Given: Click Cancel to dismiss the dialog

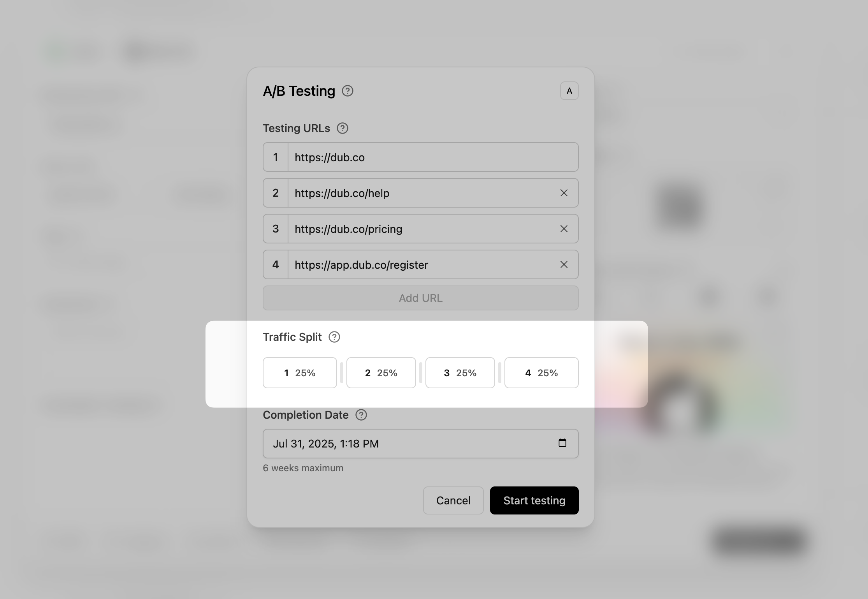Looking at the screenshot, I should pyautogui.click(x=453, y=501).
